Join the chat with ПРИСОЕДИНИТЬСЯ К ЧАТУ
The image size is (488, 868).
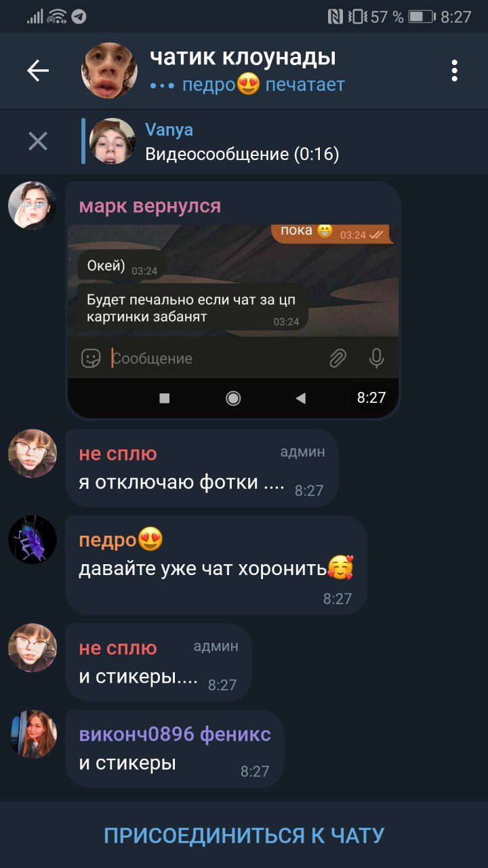tap(244, 835)
